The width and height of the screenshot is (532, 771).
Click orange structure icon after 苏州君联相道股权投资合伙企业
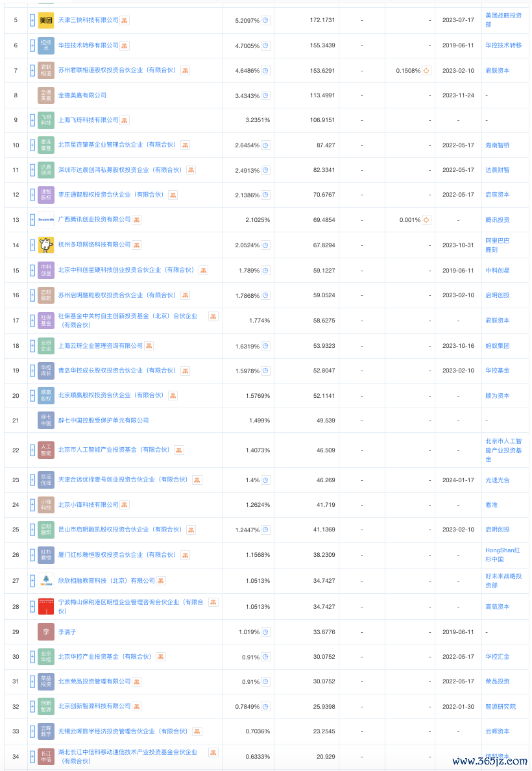(186, 71)
